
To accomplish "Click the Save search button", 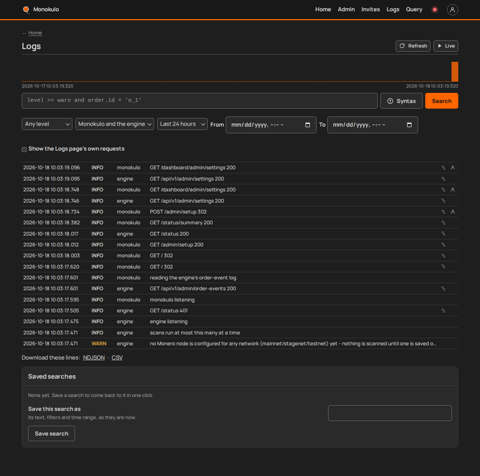I will 51,434.
